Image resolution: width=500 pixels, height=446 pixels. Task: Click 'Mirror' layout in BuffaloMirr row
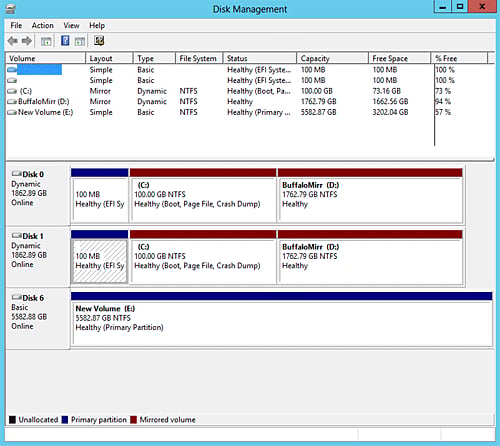(x=100, y=102)
